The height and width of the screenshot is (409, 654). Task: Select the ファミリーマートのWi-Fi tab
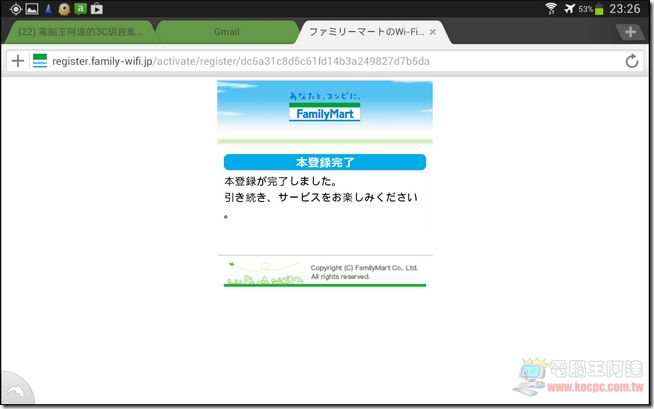[366, 32]
